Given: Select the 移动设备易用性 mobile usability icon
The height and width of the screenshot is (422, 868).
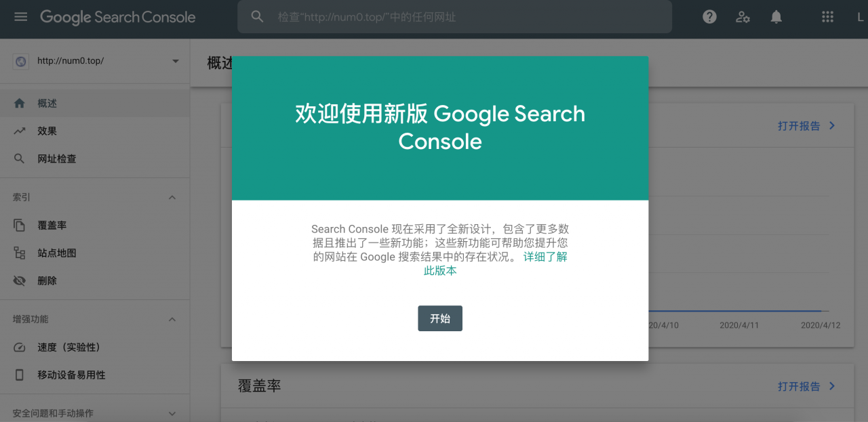Looking at the screenshot, I should click(20, 375).
